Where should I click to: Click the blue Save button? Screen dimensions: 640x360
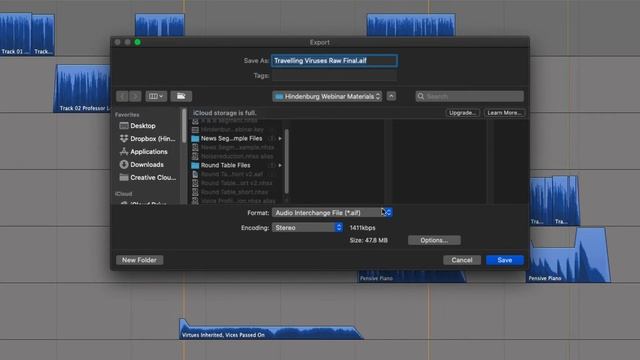click(x=504, y=260)
